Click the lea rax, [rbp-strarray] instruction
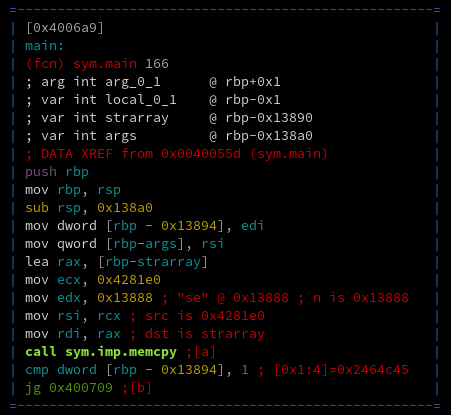This screenshot has width=451, height=415. [117, 262]
